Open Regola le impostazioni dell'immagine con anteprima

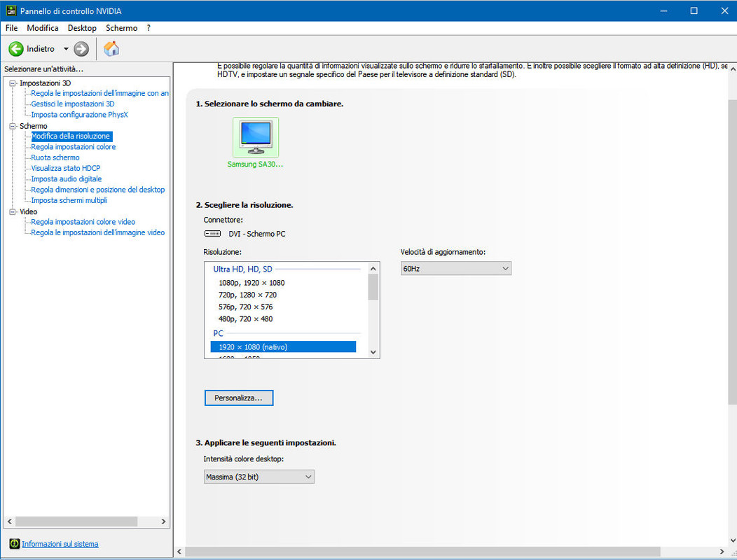click(x=99, y=93)
